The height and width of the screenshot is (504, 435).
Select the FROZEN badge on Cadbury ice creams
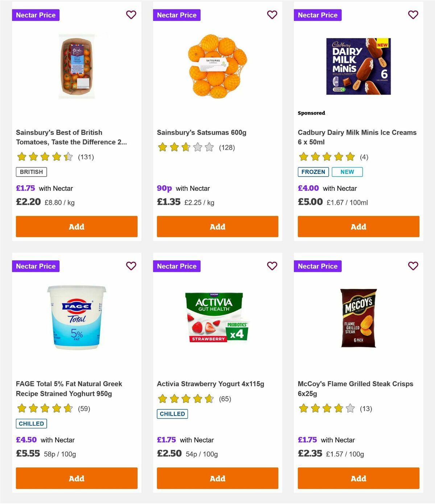coord(313,172)
